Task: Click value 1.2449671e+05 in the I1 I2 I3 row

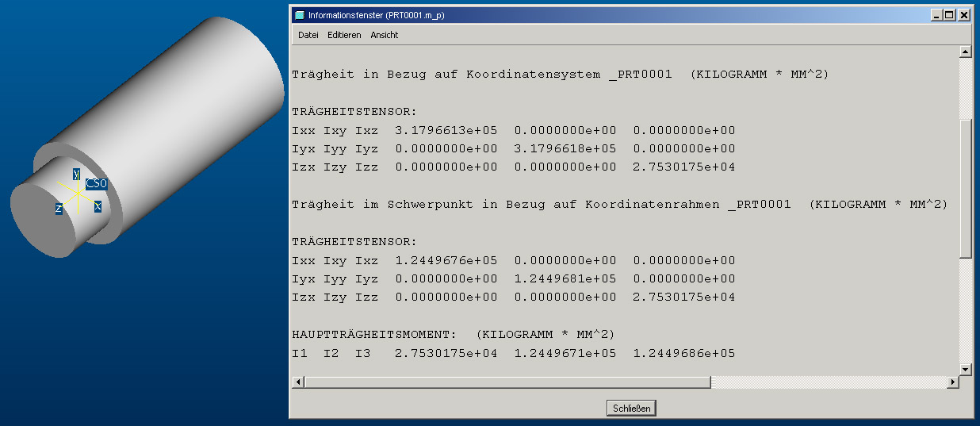Action: [x=565, y=353]
